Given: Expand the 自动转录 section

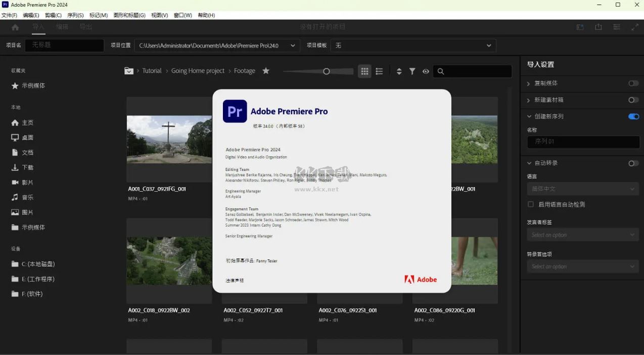Looking at the screenshot, I should click(x=529, y=163).
